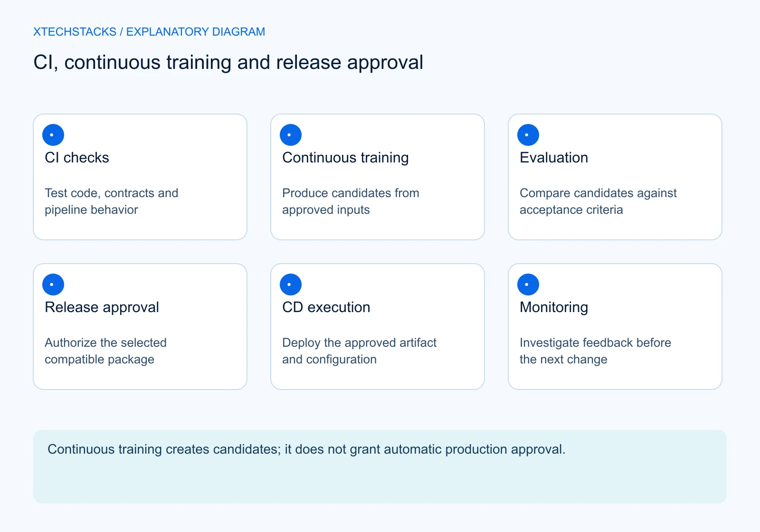Image resolution: width=760 pixels, height=532 pixels.
Task: Click the blue dot icon above Release approval
Action: [53, 285]
